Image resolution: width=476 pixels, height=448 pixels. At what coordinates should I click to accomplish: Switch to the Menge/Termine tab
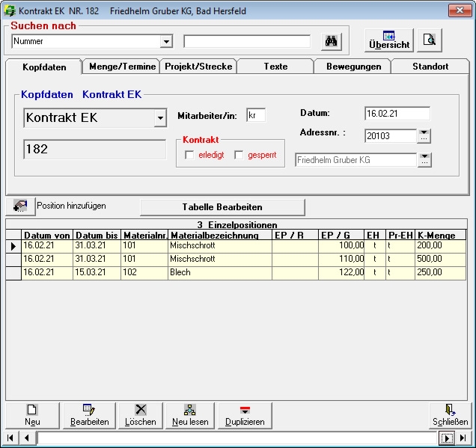[x=122, y=67]
